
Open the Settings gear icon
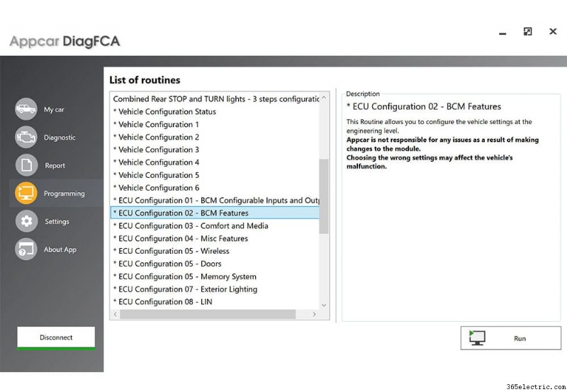tap(26, 221)
